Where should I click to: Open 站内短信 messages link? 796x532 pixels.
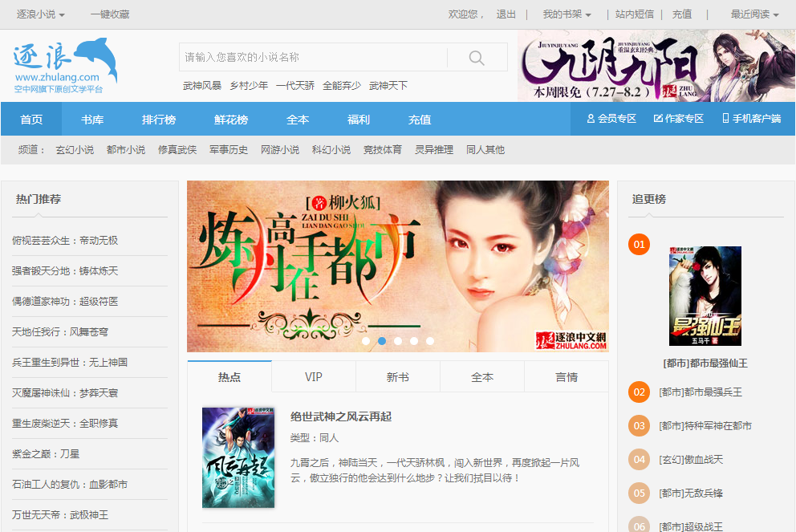[x=635, y=14]
